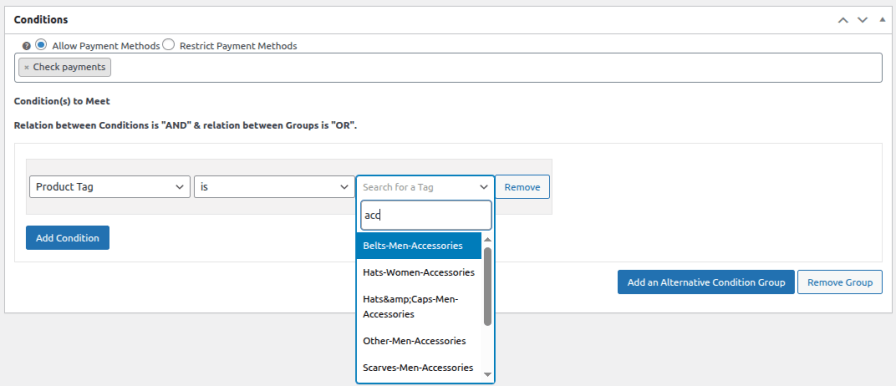Screen dimensions: 896x386
Task: Move Conditions panel down with arrow
Action: pyautogui.click(x=862, y=20)
